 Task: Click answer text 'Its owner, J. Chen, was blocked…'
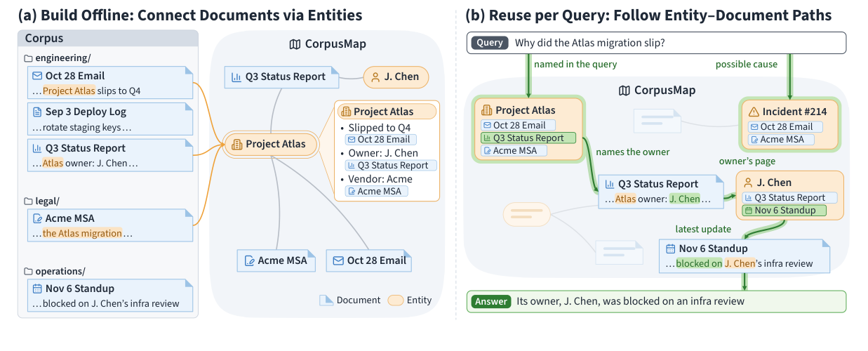[x=630, y=301]
